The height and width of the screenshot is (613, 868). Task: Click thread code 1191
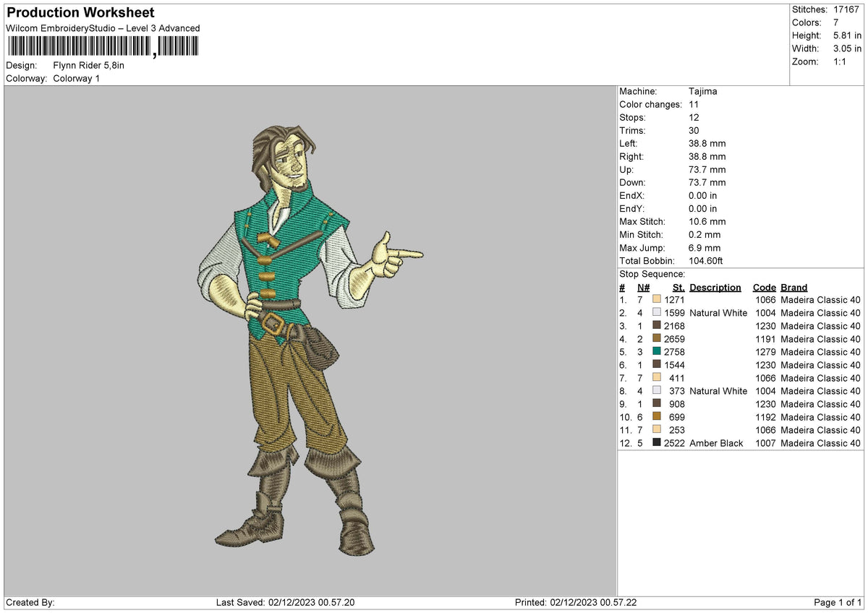click(765, 339)
